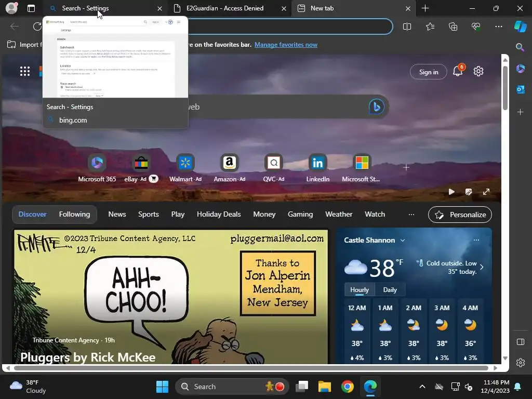Click the Sign in button

coord(429,72)
